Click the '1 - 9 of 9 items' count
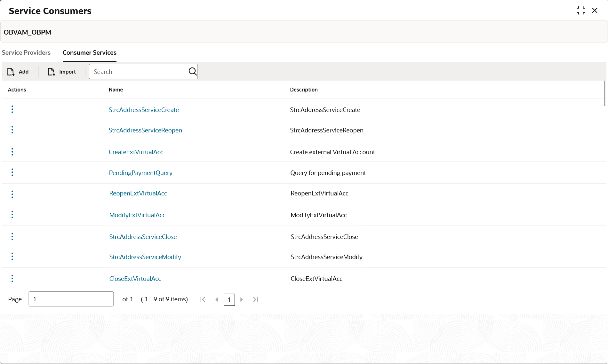Image resolution: width=608 pixels, height=364 pixels. [164, 299]
